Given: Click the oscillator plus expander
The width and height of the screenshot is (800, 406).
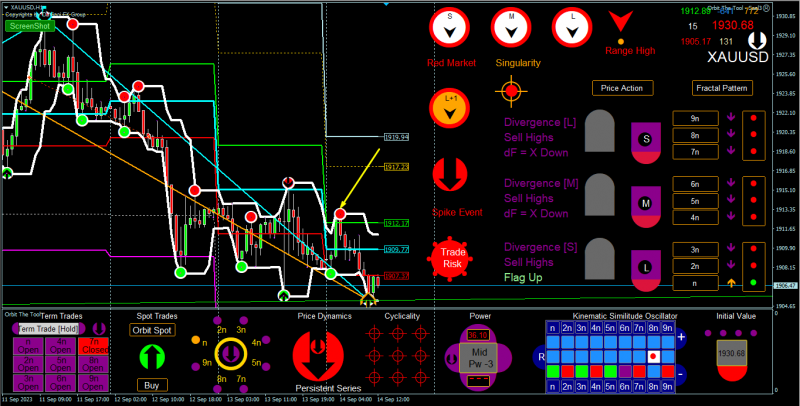Looking at the screenshot, I should point(682,338).
